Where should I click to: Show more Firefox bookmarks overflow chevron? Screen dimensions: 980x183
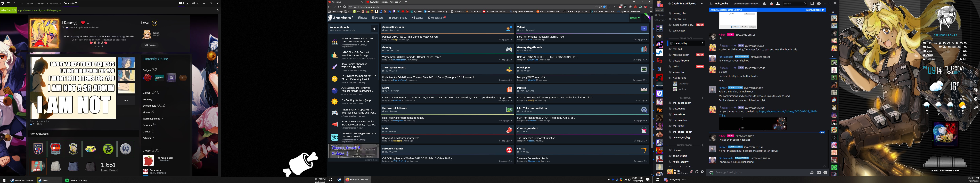tap(651, 11)
